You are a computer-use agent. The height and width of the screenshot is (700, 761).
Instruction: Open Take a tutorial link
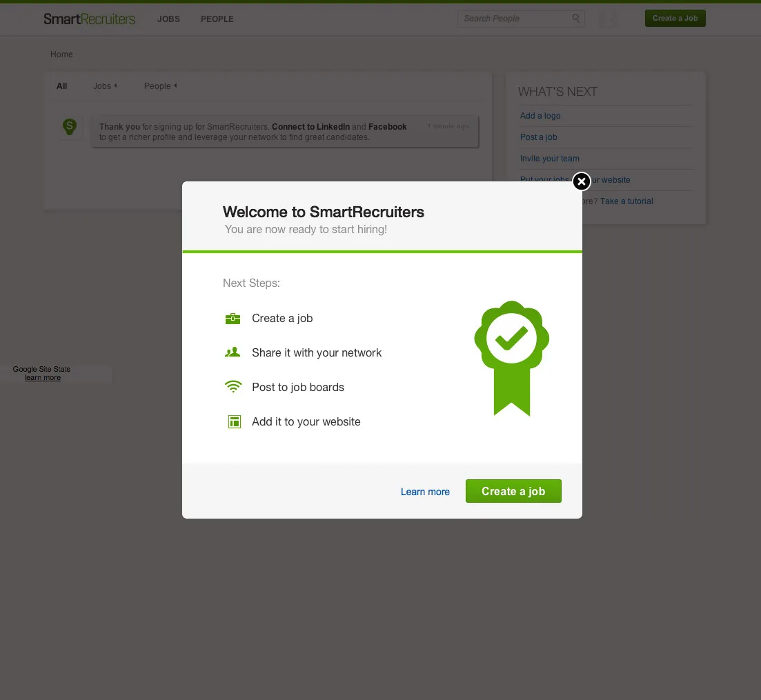click(626, 201)
